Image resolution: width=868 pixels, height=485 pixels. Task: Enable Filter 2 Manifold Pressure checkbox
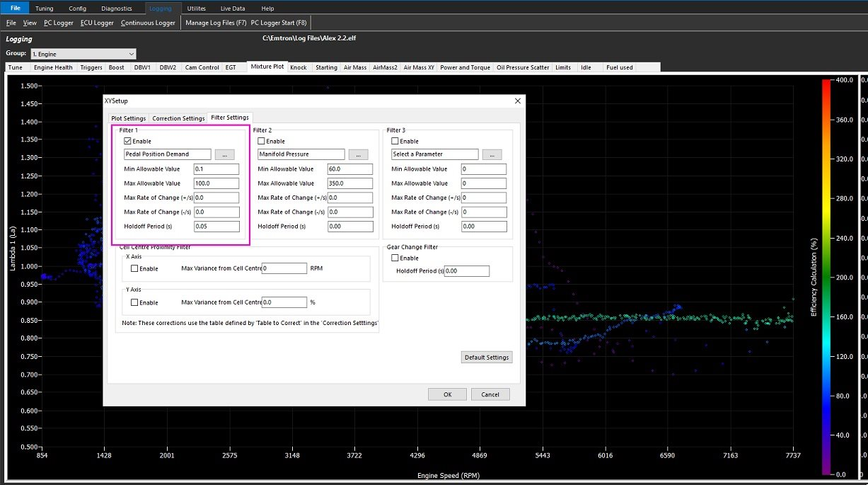261,142
